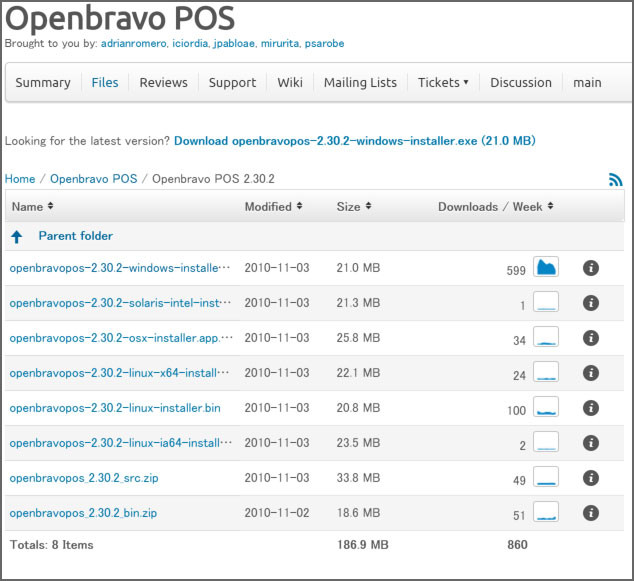Open the Mailing Lists tab

point(360,82)
